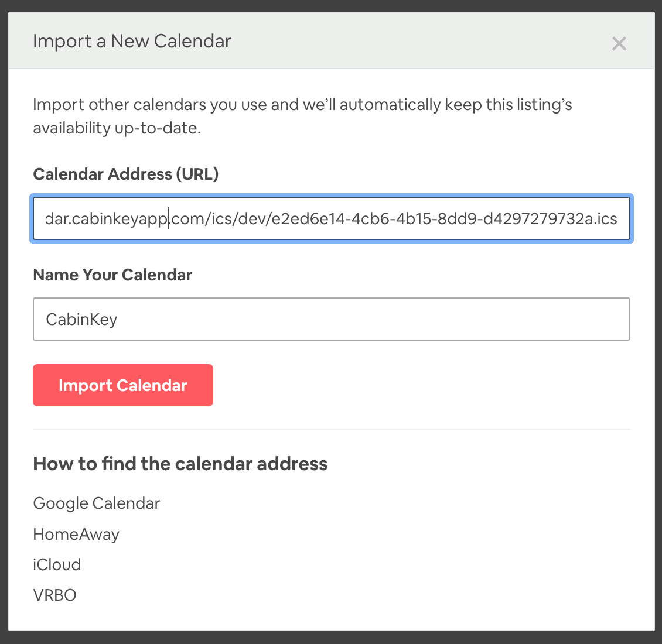Image resolution: width=662 pixels, height=644 pixels.
Task: Place cursor after .ics in URL field
Action: click(x=618, y=218)
